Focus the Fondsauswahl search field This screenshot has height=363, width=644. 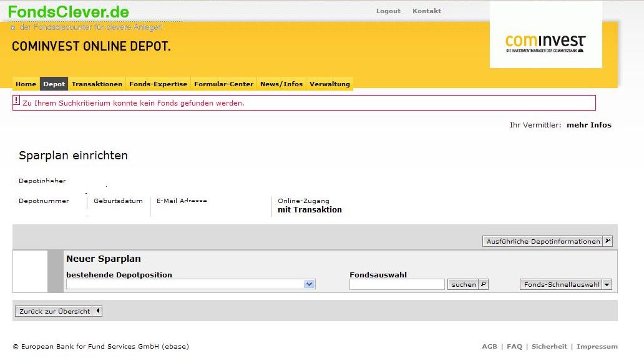[397, 284]
